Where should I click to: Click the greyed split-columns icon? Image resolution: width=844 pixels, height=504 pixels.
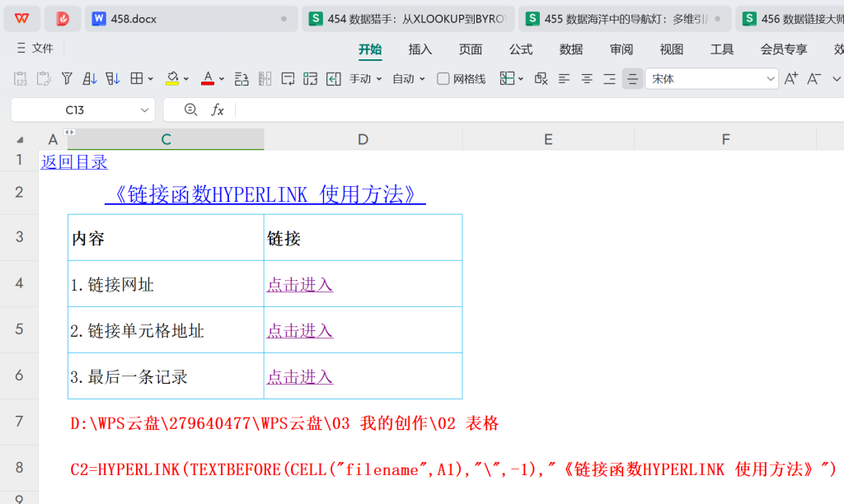coord(265,79)
